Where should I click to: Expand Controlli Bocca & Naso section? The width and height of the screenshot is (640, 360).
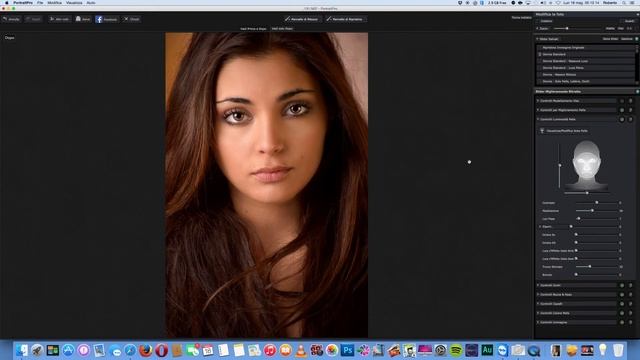538,294
